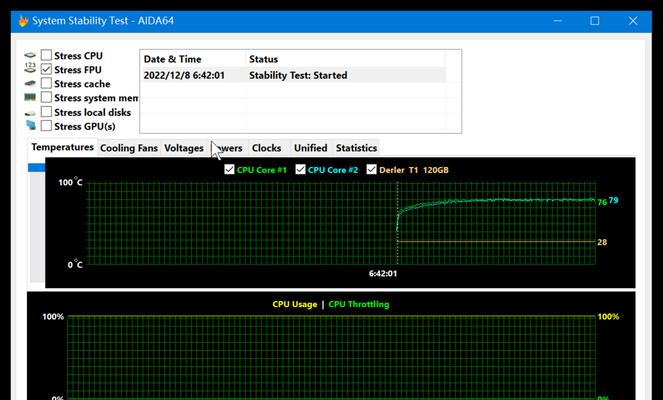
Task: Enable the Stress CPU checkbox
Action: (x=46, y=55)
